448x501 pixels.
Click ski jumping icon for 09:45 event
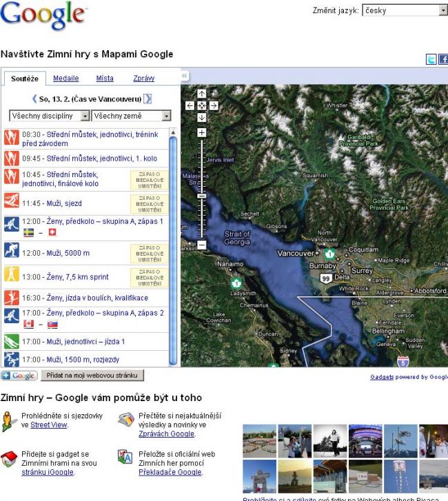12,159
